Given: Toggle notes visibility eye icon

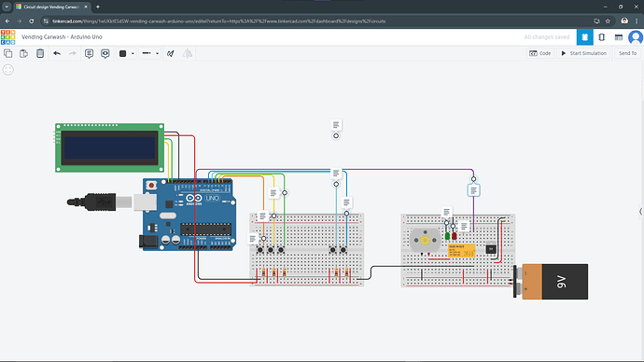Looking at the screenshot, I should (105, 53).
